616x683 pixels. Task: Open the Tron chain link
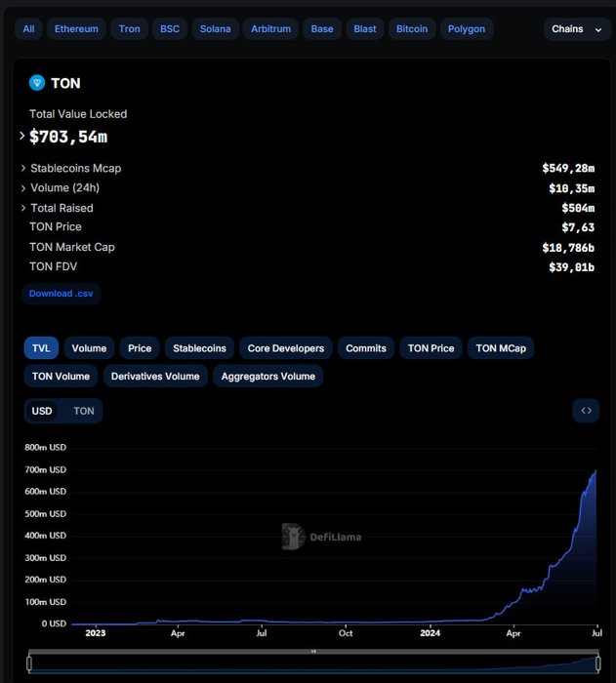pyautogui.click(x=130, y=29)
